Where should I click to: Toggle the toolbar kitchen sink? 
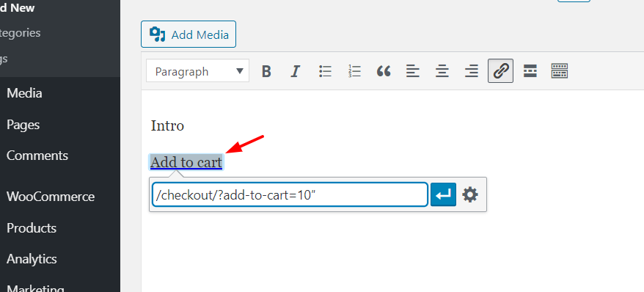coord(560,71)
